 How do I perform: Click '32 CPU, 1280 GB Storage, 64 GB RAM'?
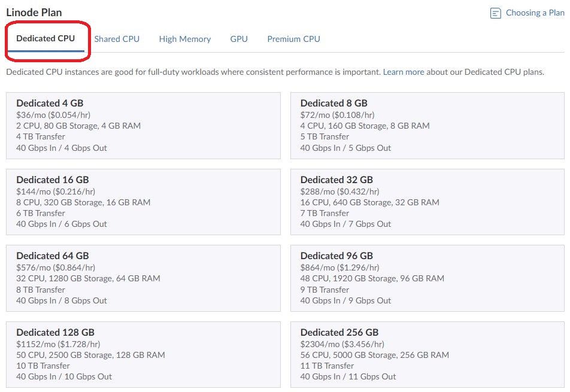[x=88, y=279]
